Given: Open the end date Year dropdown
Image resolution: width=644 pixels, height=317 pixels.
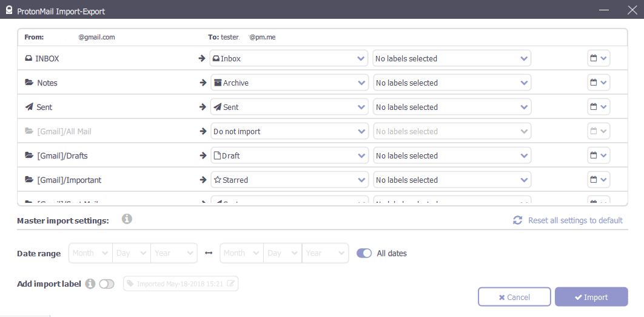Looking at the screenshot, I should click(x=325, y=253).
